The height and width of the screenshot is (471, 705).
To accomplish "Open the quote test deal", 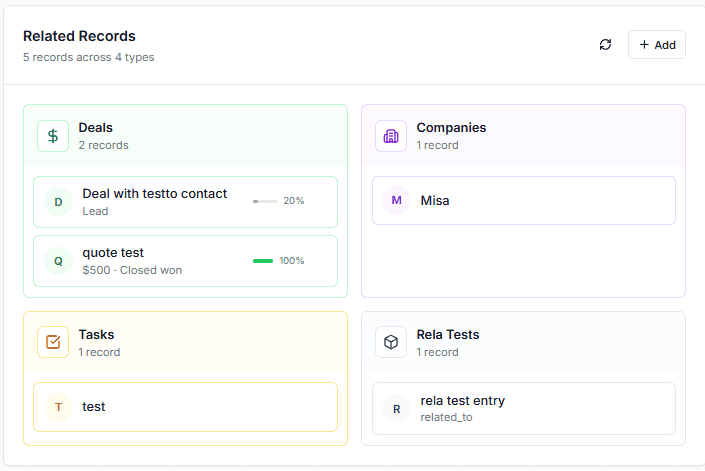I will 113,253.
